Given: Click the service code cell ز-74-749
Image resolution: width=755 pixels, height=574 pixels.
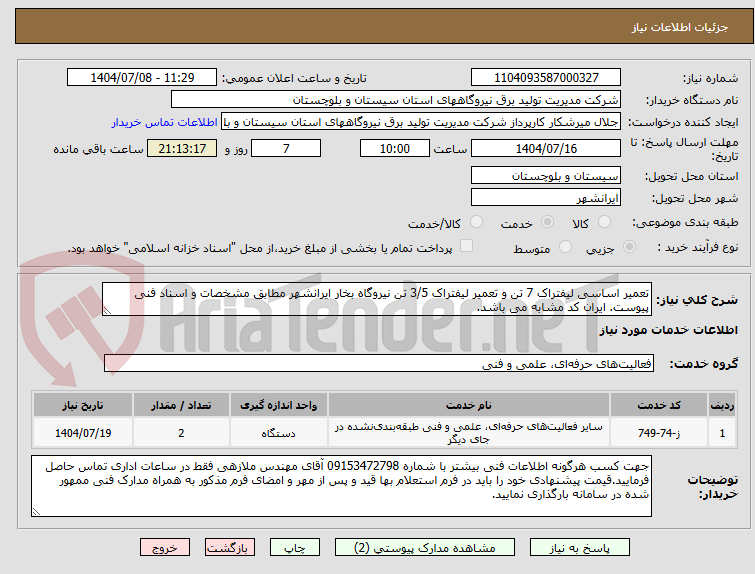Looking at the screenshot, I should [659, 433].
